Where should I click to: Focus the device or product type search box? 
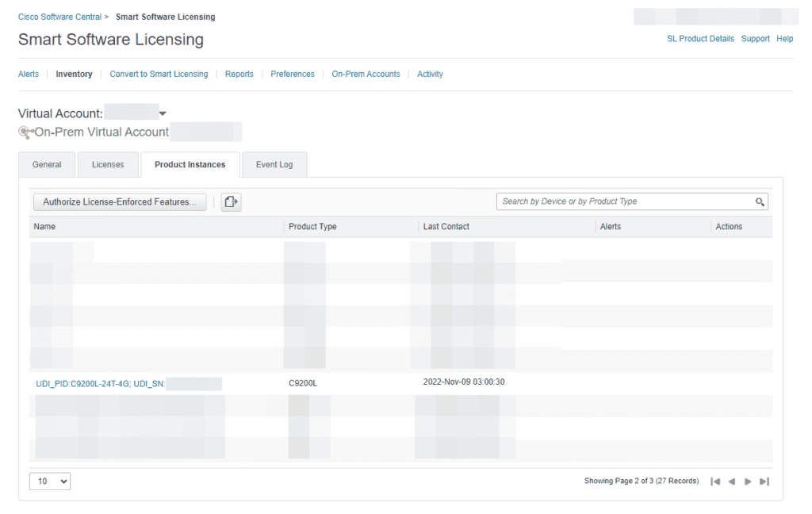[x=625, y=202]
